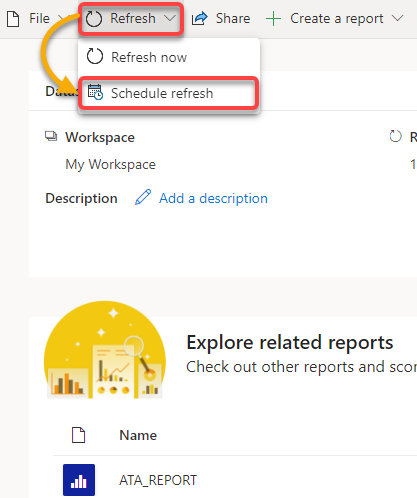Click Create a report
417x498 pixels.
click(x=337, y=19)
